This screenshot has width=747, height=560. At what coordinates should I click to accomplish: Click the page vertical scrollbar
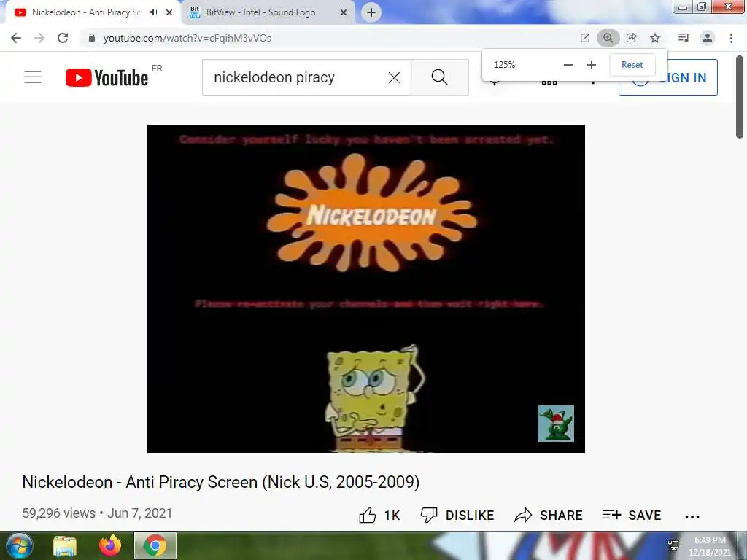point(740,97)
